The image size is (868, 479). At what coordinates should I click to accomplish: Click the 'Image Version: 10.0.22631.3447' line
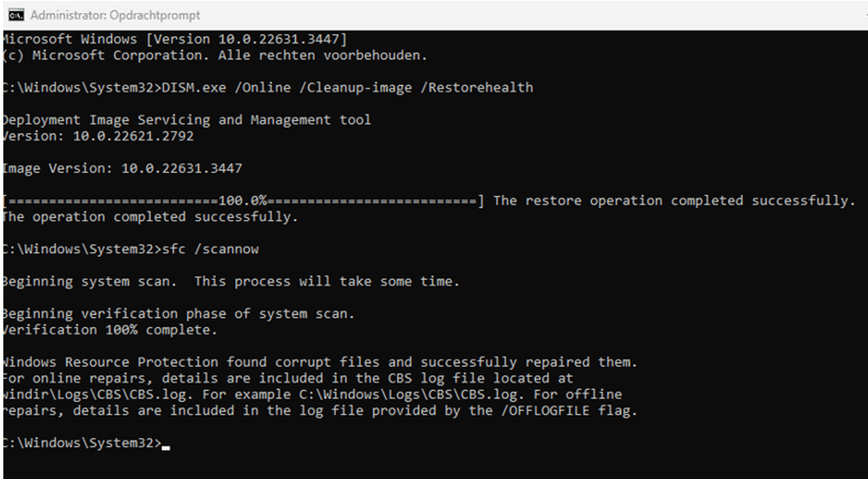point(122,168)
